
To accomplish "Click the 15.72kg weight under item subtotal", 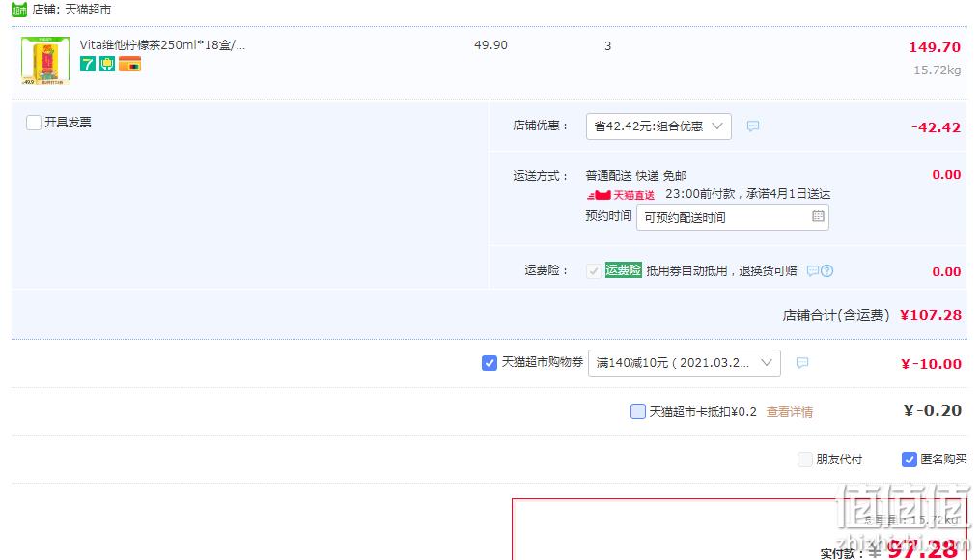I will tap(937, 70).
